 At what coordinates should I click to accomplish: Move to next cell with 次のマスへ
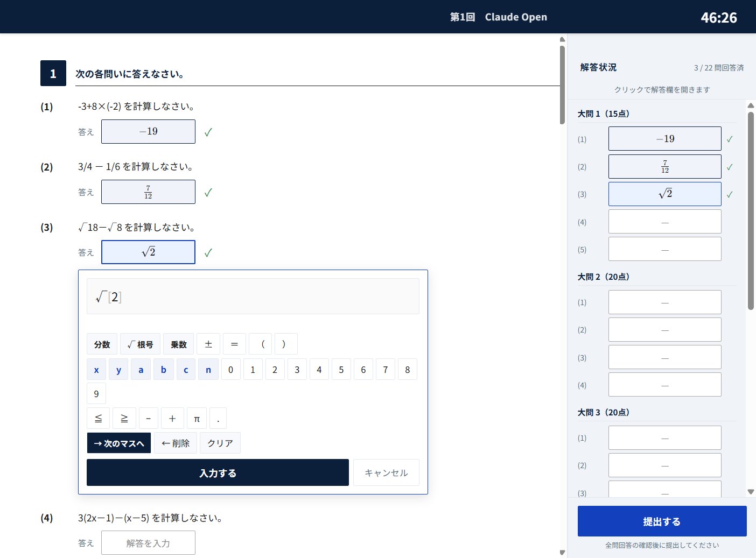point(119,443)
